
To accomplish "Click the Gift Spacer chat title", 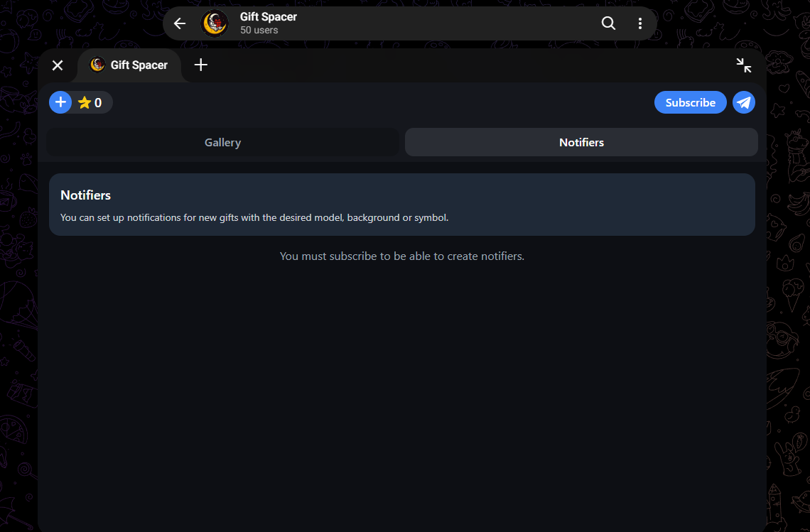I will tap(269, 16).
